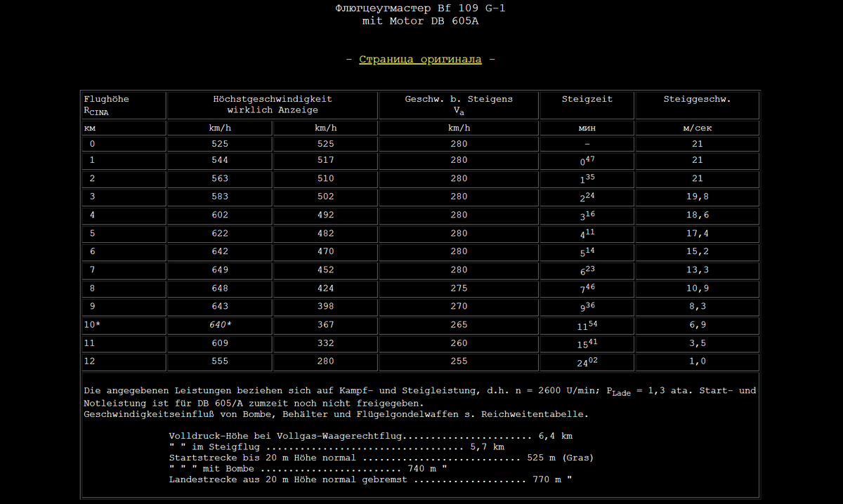
Task: Click the climb rate 18,6 cell
Action: click(697, 215)
